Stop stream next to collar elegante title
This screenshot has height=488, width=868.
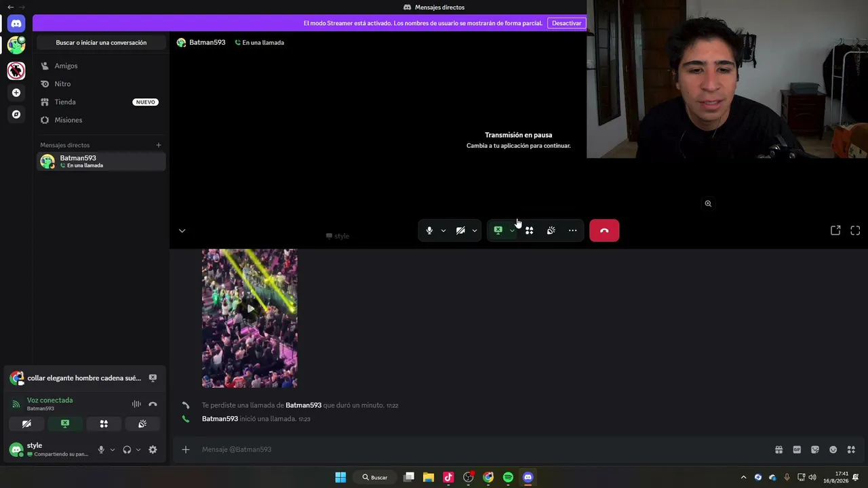pos(153,378)
